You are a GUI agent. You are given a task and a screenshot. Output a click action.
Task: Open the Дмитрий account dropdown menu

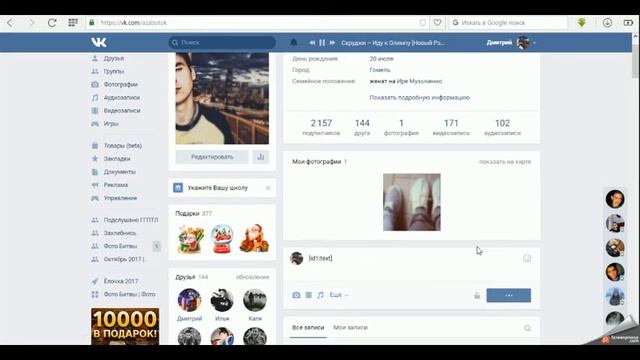[x=511, y=42]
